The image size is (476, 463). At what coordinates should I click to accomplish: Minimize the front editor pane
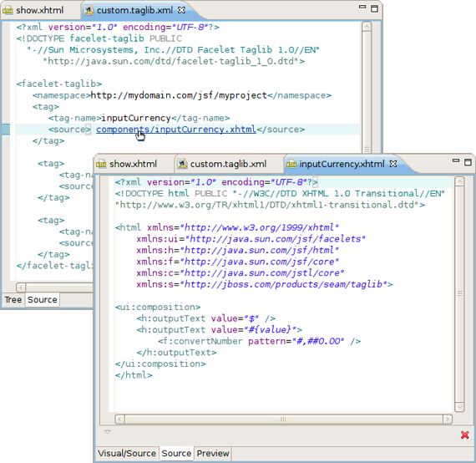click(x=456, y=160)
